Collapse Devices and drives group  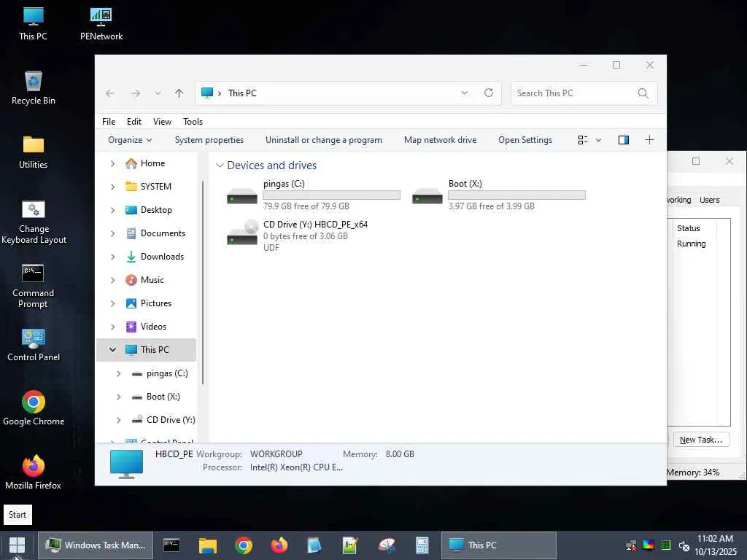coord(220,166)
